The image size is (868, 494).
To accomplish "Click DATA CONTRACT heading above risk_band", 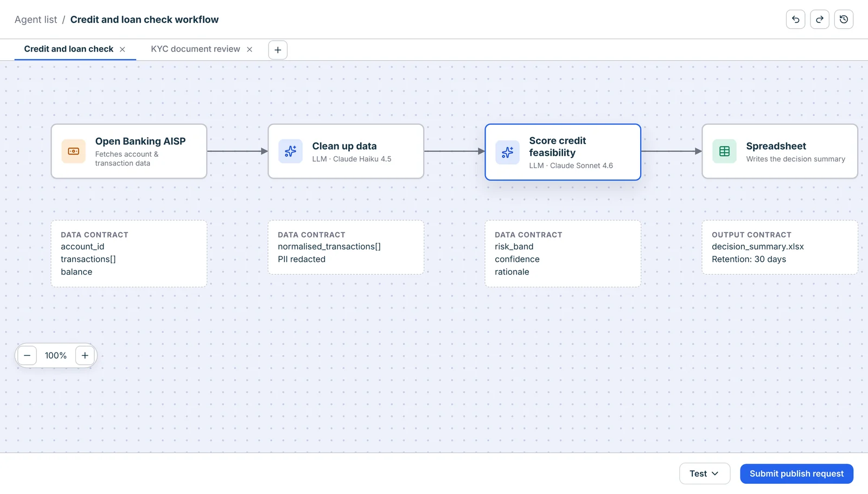I will (x=528, y=235).
